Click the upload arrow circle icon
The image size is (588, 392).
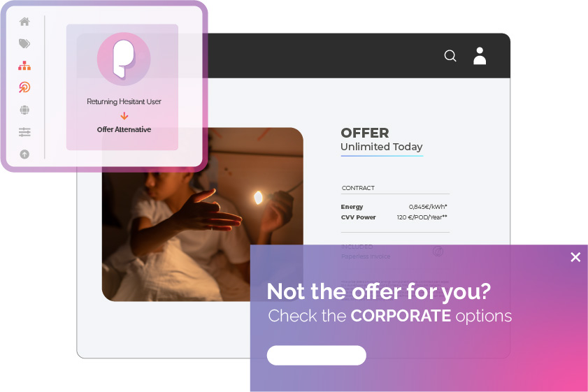click(x=24, y=154)
